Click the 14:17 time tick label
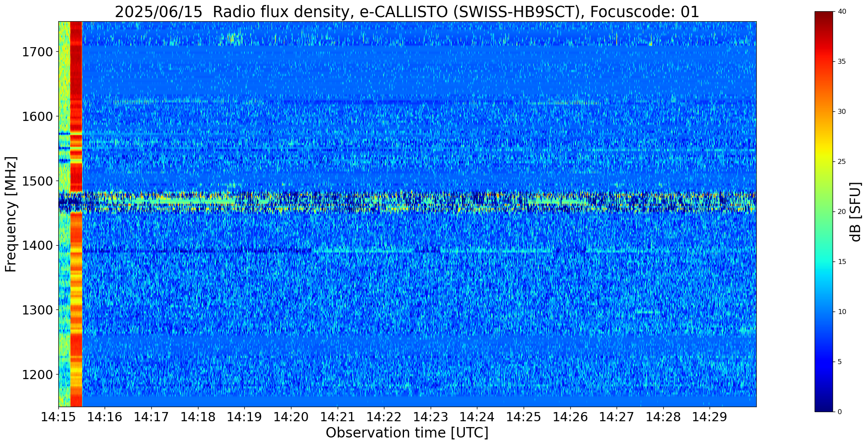This screenshot has height=445, width=868. 151,417
